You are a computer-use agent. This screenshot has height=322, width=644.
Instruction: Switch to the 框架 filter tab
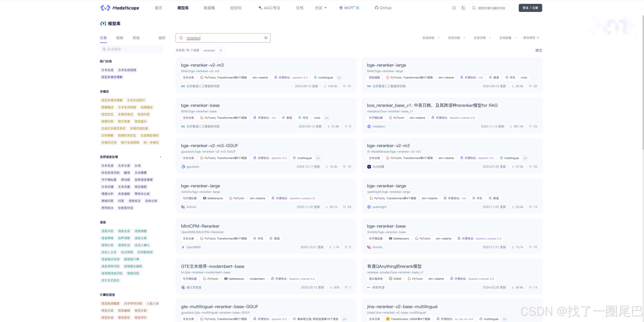[x=120, y=38]
